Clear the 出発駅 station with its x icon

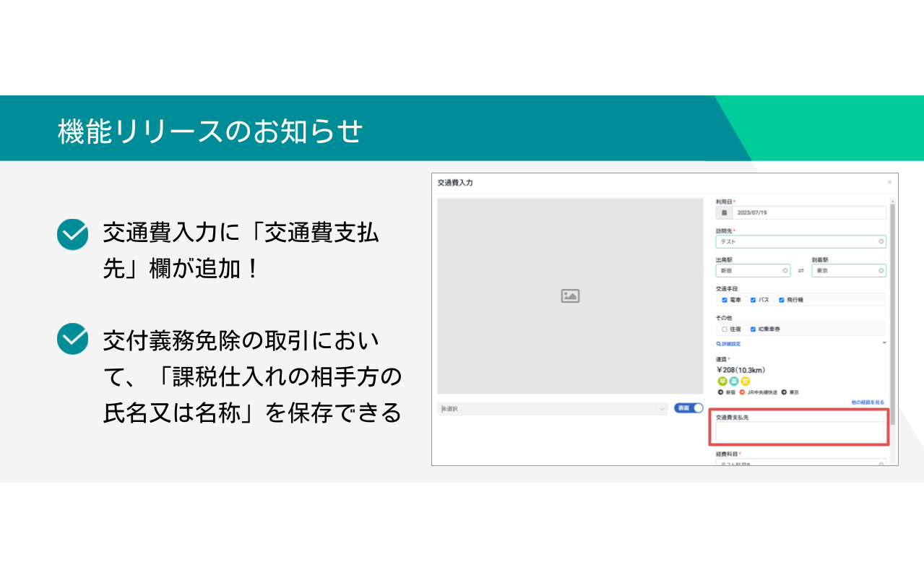(785, 271)
